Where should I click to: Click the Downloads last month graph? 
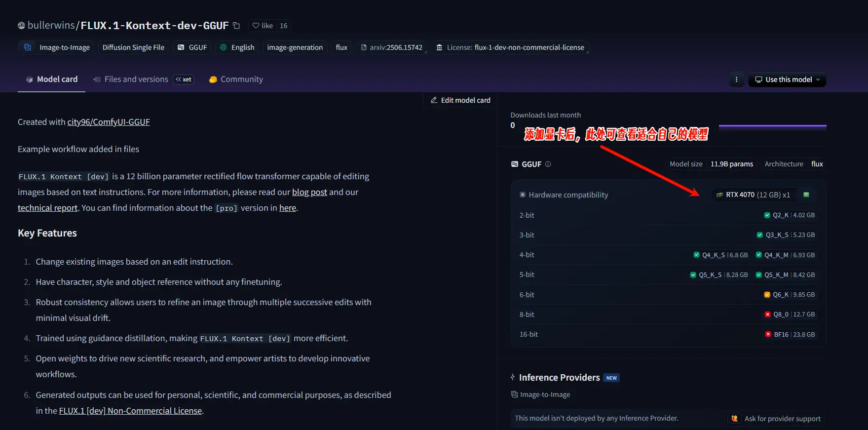(x=772, y=126)
